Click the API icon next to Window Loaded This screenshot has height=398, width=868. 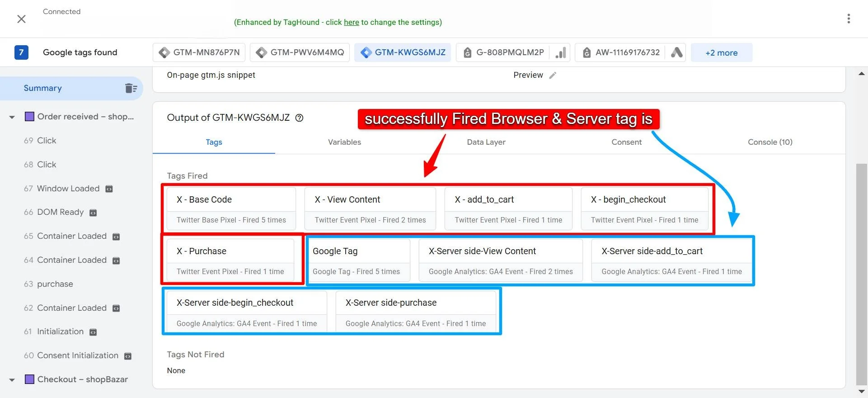(109, 189)
